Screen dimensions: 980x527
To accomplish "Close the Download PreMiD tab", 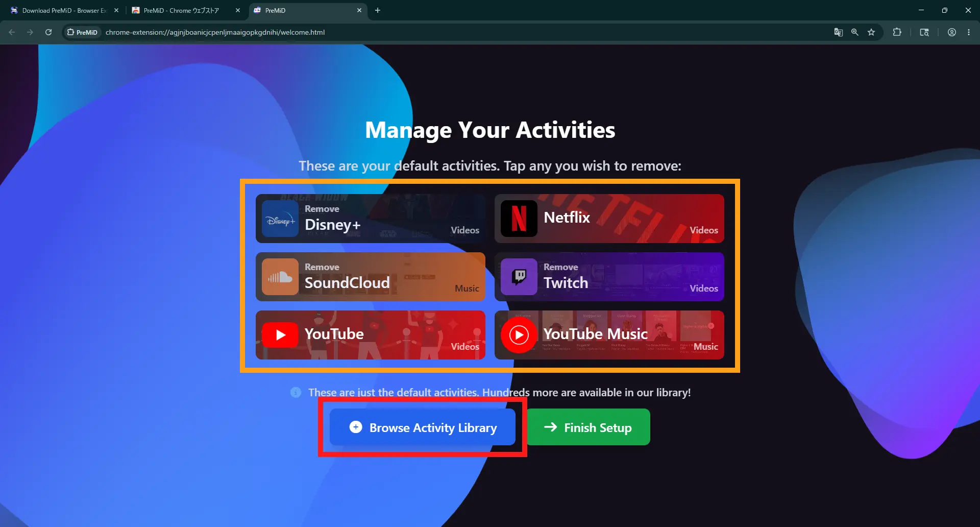I will coord(116,10).
